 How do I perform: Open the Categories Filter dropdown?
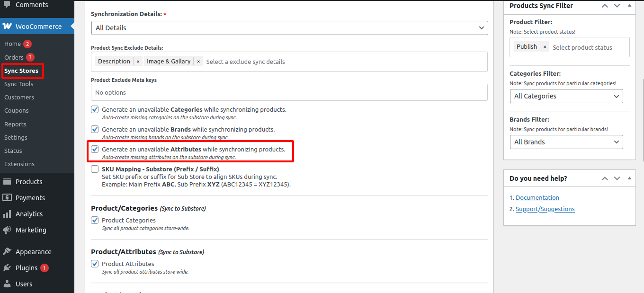pos(566,96)
